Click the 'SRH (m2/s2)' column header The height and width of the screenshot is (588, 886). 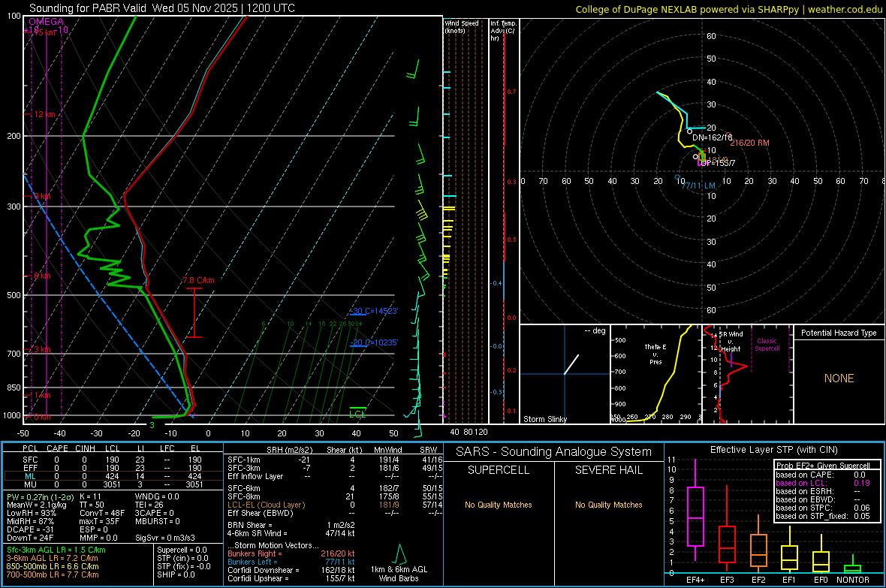289,450
